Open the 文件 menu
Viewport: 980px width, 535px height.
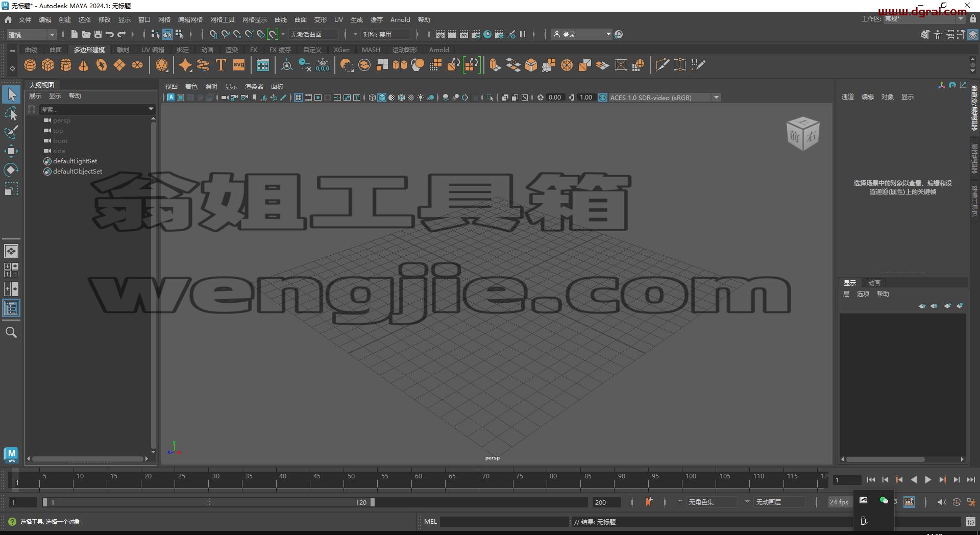pos(25,20)
